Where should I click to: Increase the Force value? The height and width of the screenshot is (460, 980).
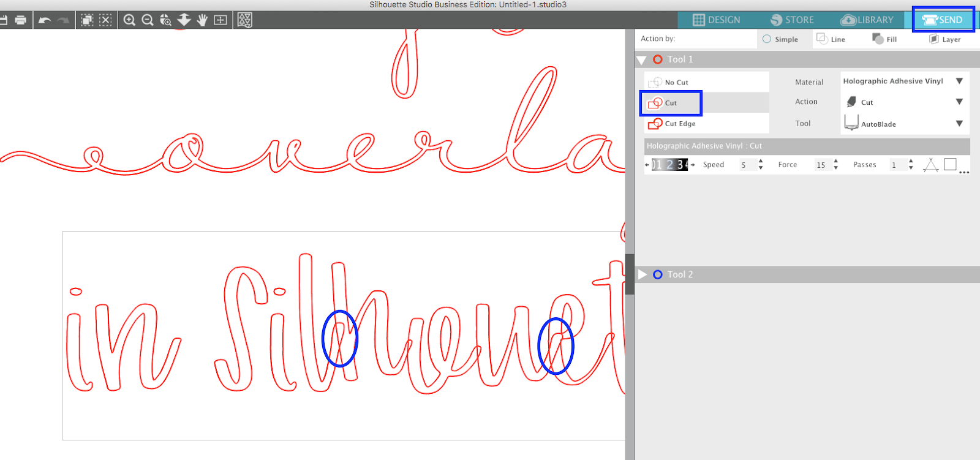[x=836, y=161]
